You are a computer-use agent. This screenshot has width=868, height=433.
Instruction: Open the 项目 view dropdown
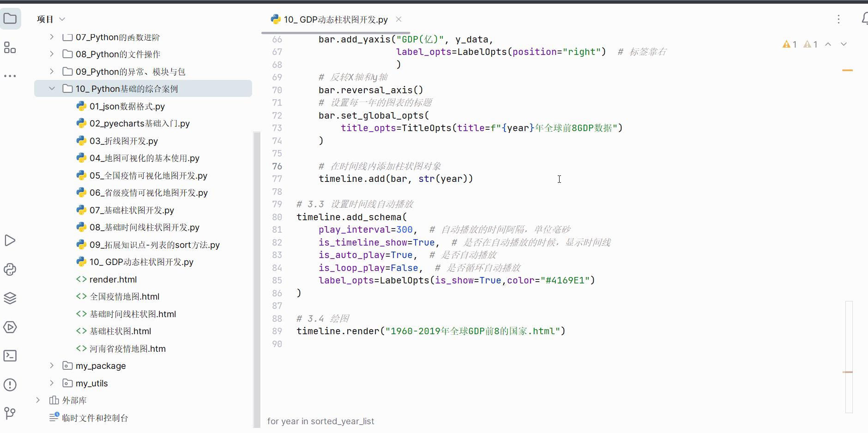pos(51,19)
